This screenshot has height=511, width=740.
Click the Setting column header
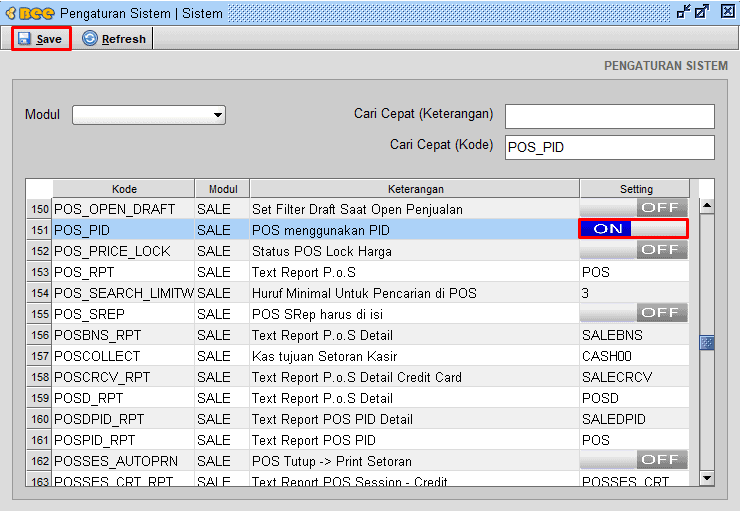point(635,189)
